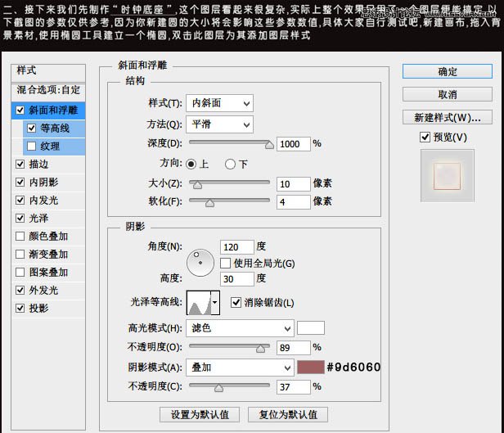
Task: Open the 样式 dropdown showing 内斜面
Action: point(219,103)
